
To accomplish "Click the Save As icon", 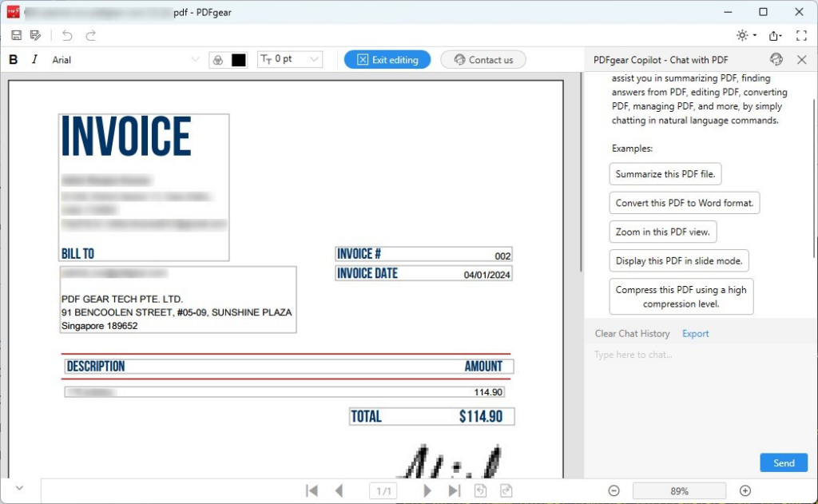I will [35, 35].
